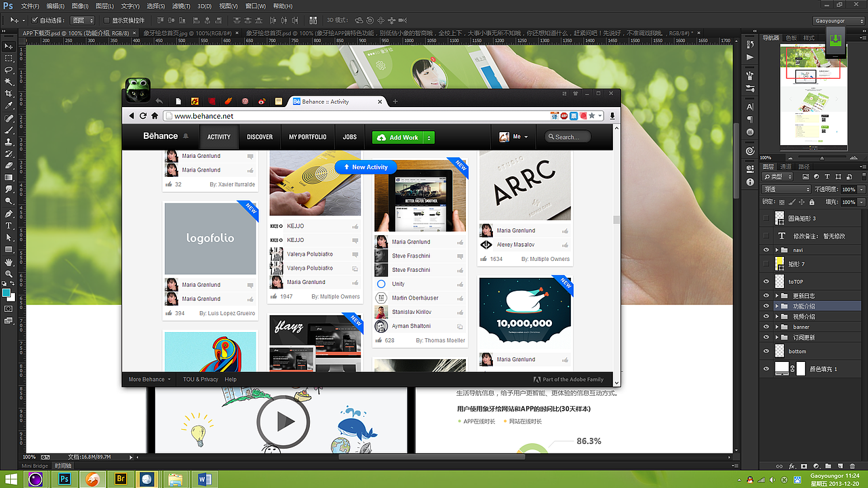Open the Character panel icon
The image size is (868, 488).
pos(750,107)
